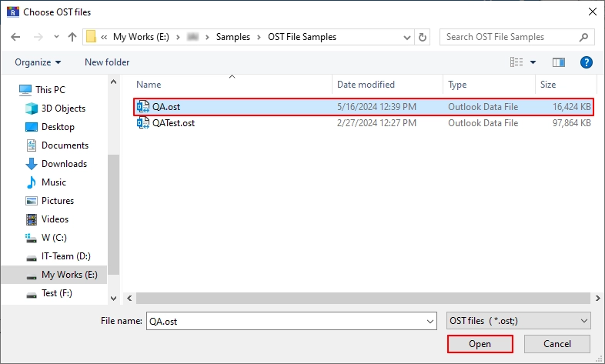Open recent locations dropdown arrow
605x364 pixels.
(56, 37)
